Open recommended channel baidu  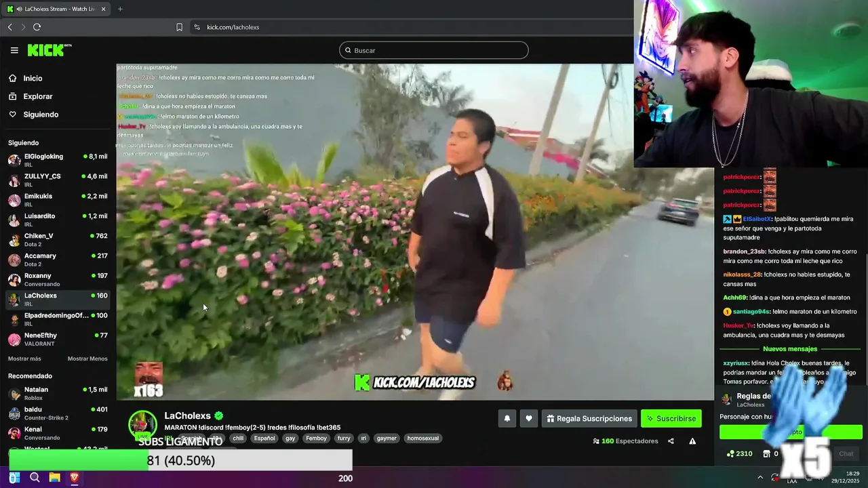point(58,413)
